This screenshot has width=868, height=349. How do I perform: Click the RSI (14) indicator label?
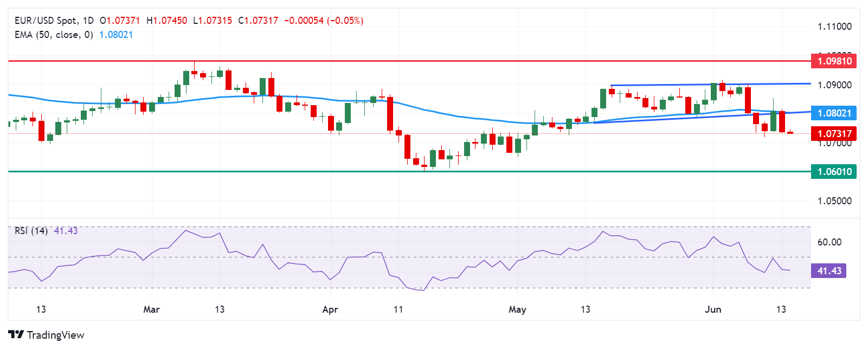click(x=31, y=231)
